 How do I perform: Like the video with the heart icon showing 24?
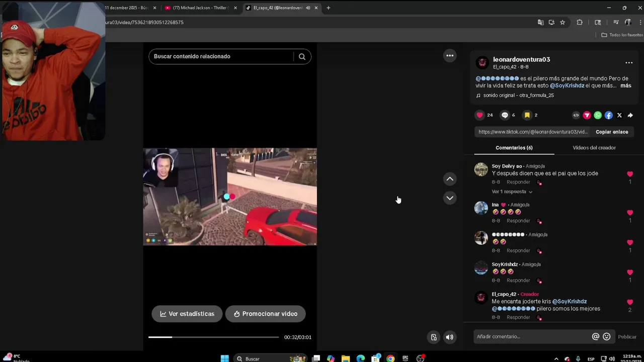pos(479,115)
